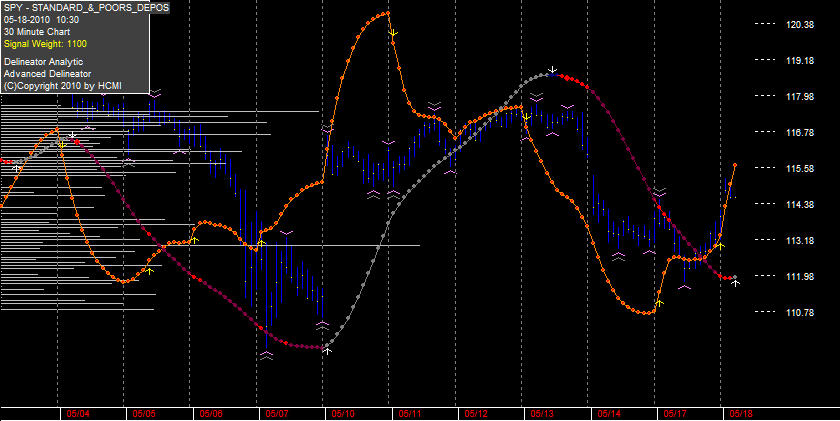Select the 110.78 price level label
Viewport: 840px width, 421px height.
tap(800, 312)
